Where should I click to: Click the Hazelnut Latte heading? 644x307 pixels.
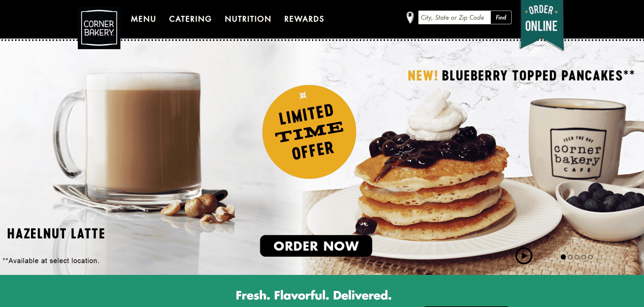[x=56, y=234]
